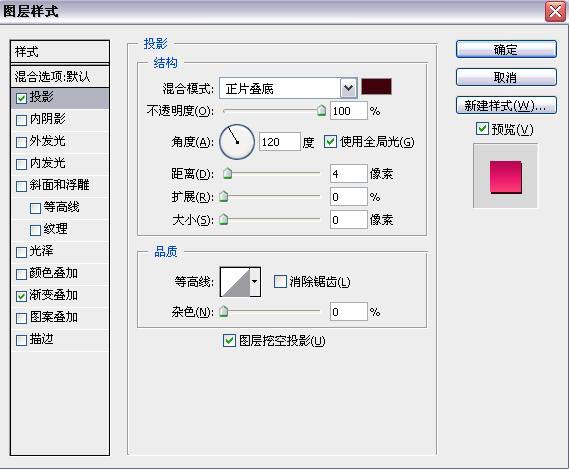Click the 扩展 slider handle
The image size is (569, 470).
click(x=224, y=196)
